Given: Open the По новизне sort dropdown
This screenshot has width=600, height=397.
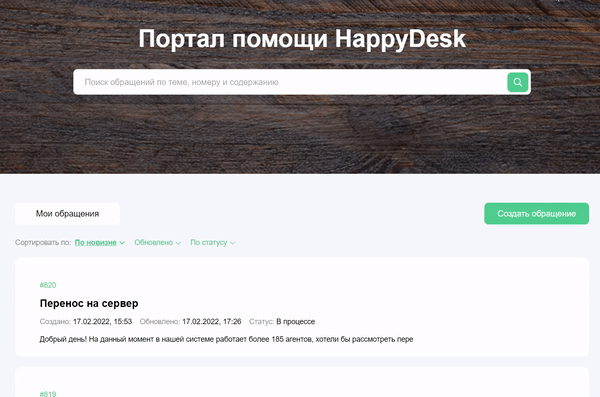Looking at the screenshot, I should tap(99, 242).
